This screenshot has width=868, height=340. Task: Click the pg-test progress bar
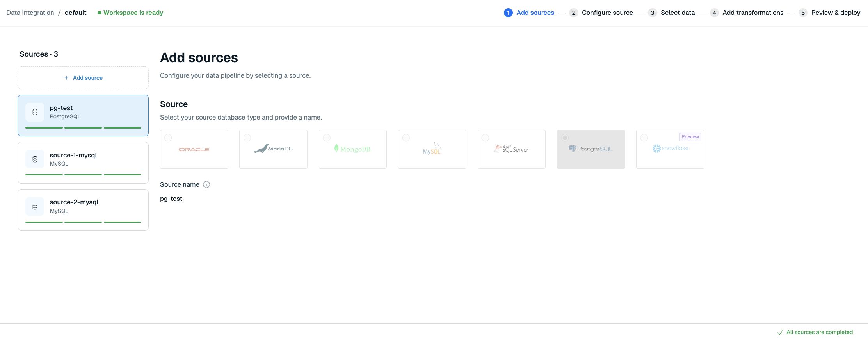click(83, 128)
